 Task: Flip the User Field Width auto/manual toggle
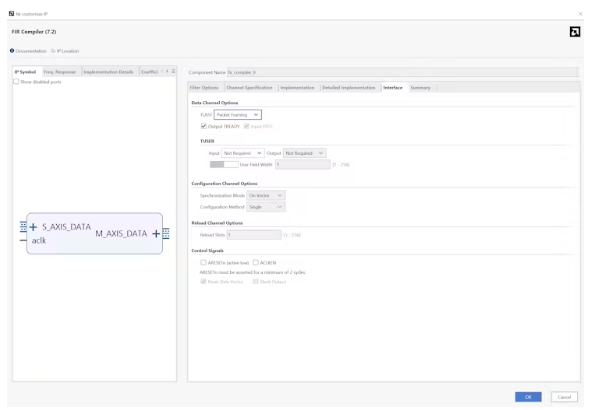(224, 164)
